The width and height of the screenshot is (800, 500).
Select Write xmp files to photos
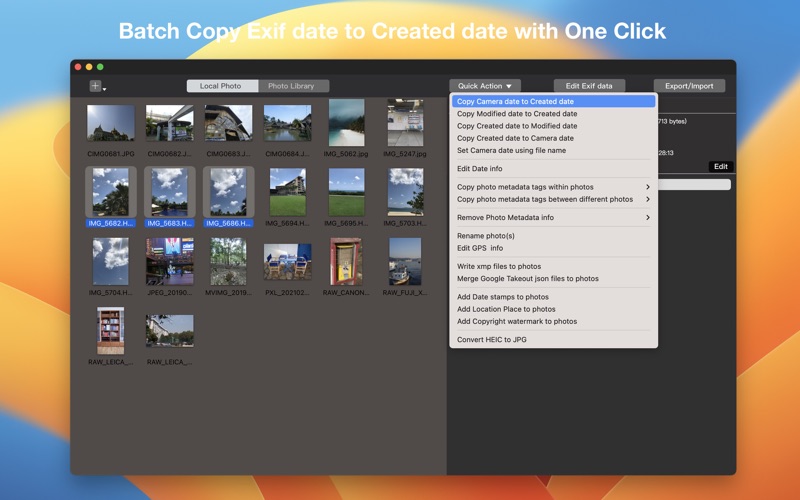pyautogui.click(x=553, y=267)
